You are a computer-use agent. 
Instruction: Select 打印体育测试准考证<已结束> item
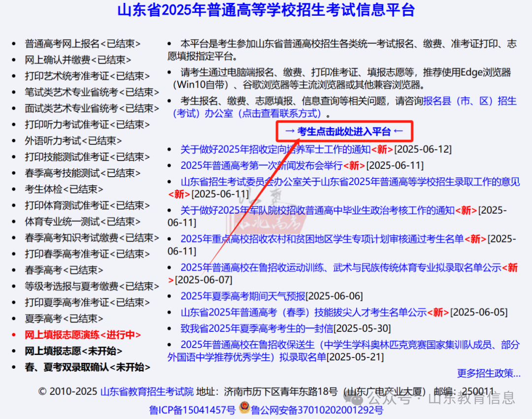pyautogui.click(x=87, y=205)
